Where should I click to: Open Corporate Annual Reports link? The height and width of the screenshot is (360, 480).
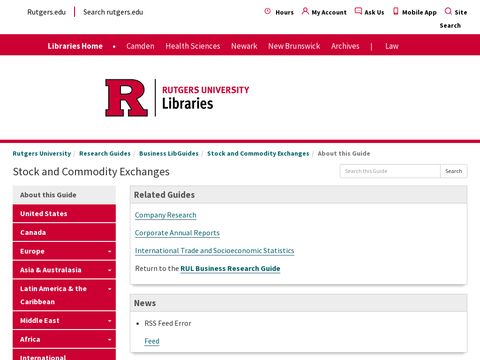(177, 233)
